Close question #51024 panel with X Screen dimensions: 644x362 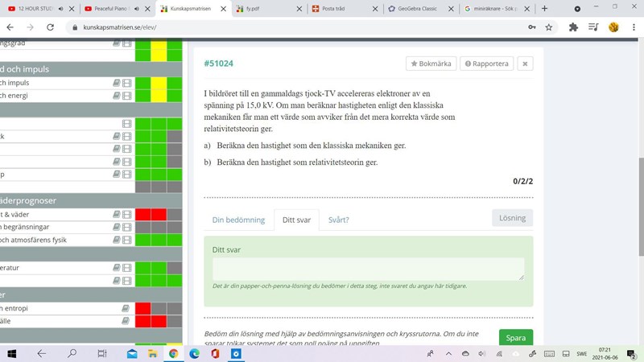pyautogui.click(x=524, y=64)
